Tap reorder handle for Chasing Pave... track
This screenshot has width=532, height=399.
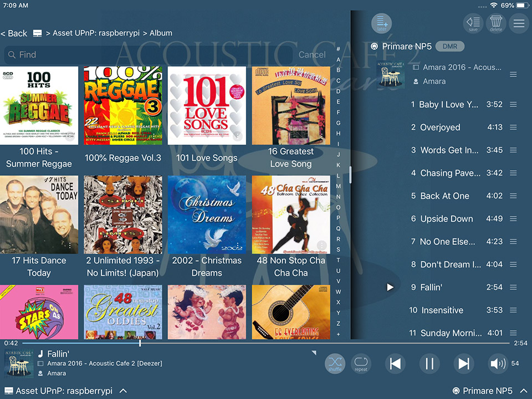(513, 173)
